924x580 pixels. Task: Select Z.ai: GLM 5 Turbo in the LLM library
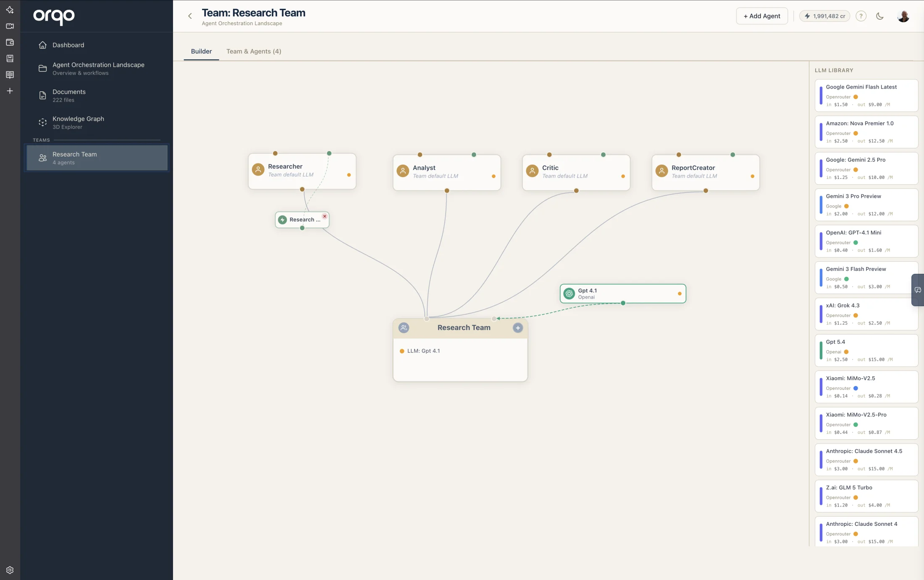[866, 496]
